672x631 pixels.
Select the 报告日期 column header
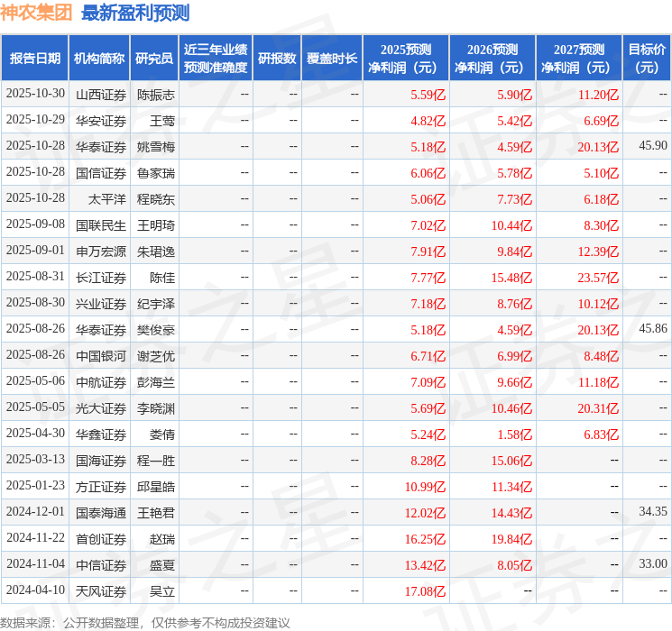coord(35,59)
